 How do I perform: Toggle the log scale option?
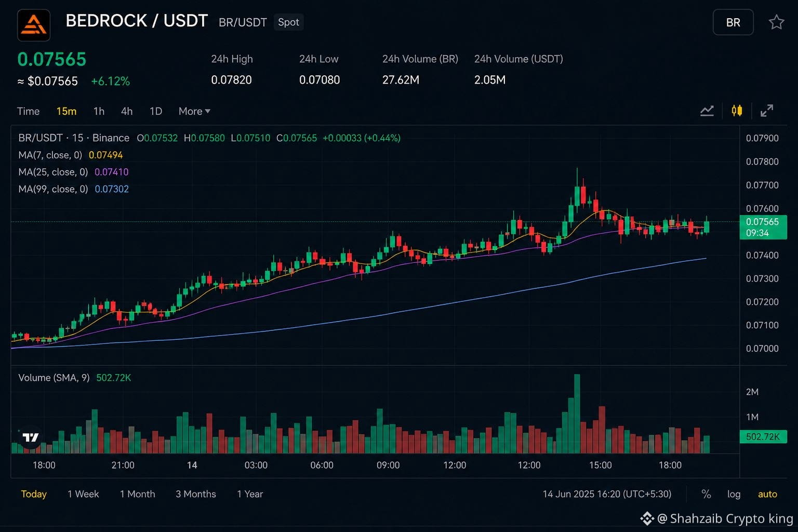coord(734,494)
